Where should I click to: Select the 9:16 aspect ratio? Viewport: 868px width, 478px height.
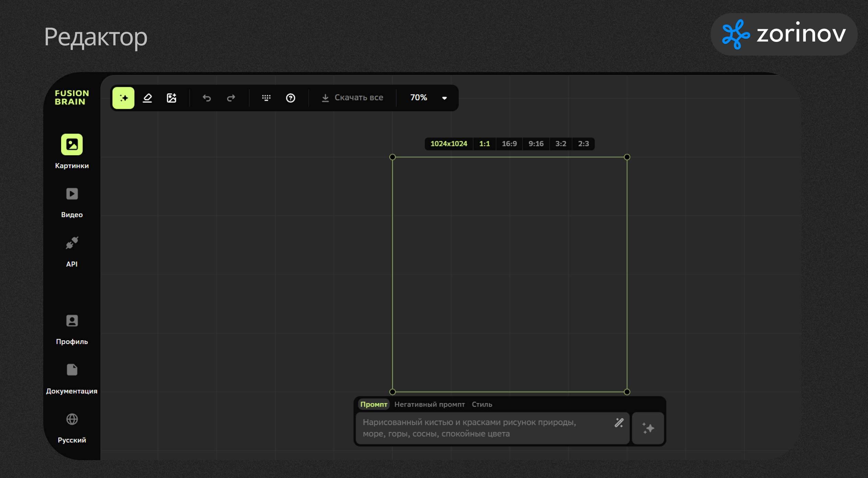(x=536, y=144)
